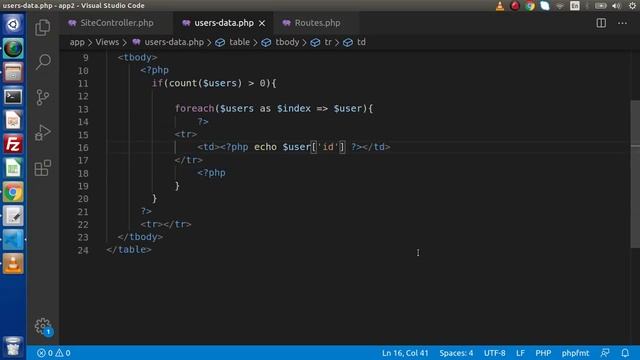
Task: Click the foreach keyword on line 13
Action: (194, 109)
